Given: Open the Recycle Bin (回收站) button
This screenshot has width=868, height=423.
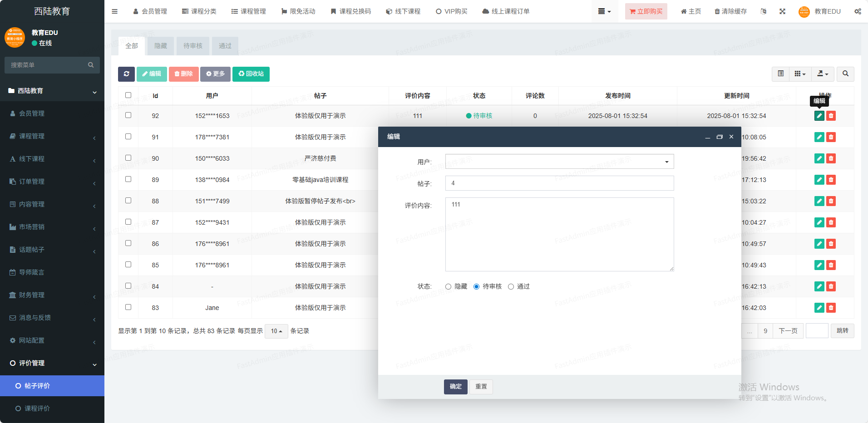Looking at the screenshot, I should coord(251,74).
